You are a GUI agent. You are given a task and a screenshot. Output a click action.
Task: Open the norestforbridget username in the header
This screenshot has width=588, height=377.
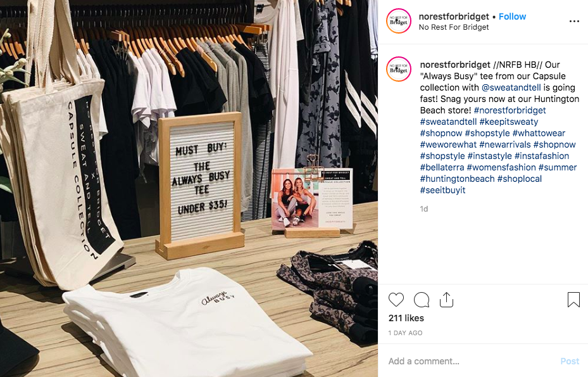point(454,16)
